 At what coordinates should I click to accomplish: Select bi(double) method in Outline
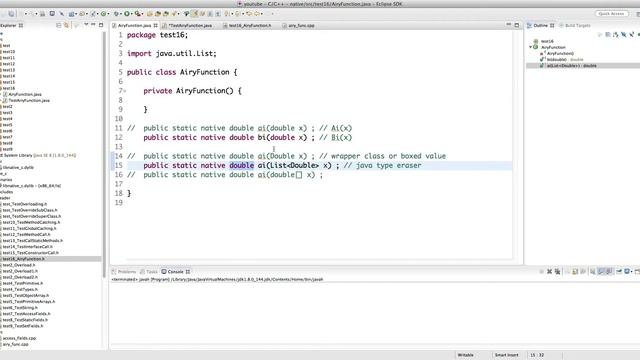click(562, 60)
